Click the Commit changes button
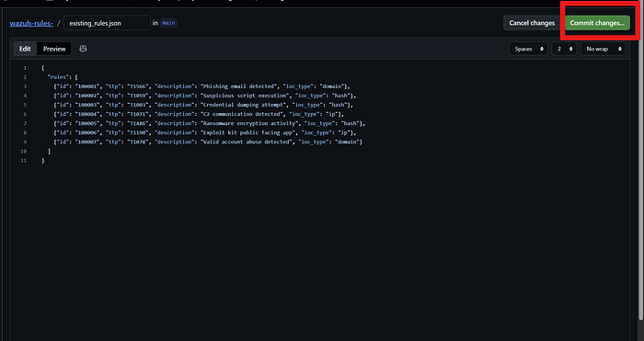 pos(597,23)
